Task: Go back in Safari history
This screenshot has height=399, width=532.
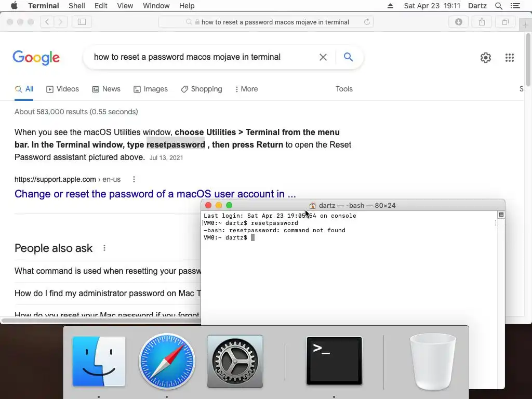Action: coord(47,22)
